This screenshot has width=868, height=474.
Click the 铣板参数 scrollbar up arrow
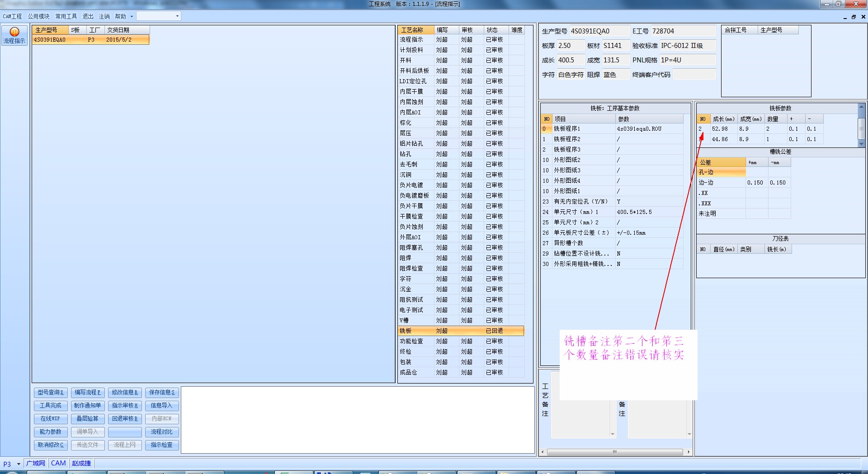coord(861,107)
